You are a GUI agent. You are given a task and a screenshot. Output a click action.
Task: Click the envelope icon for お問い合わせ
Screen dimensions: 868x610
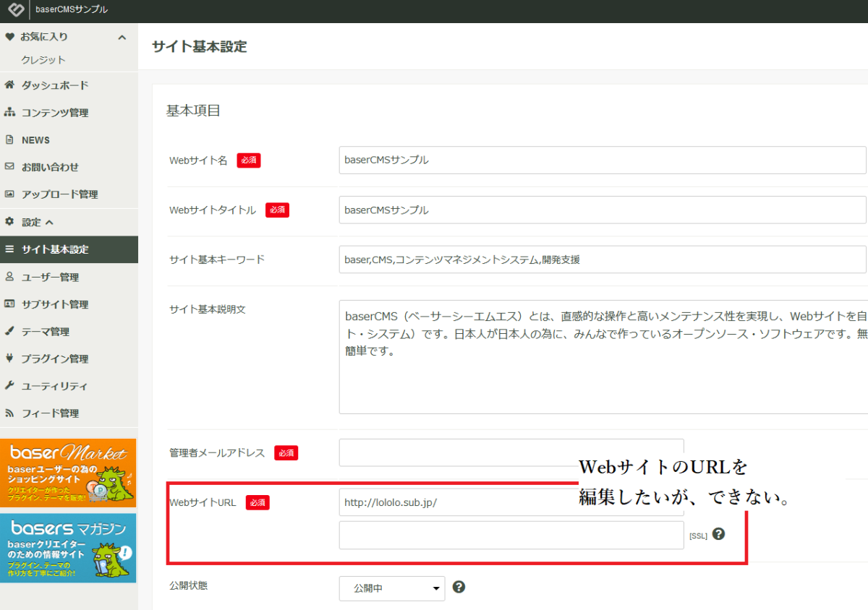click(9, 167)
